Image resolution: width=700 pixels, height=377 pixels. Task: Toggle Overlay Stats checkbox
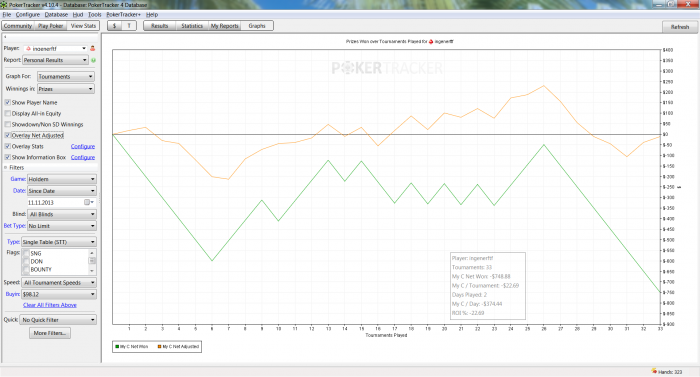[8, 146]
